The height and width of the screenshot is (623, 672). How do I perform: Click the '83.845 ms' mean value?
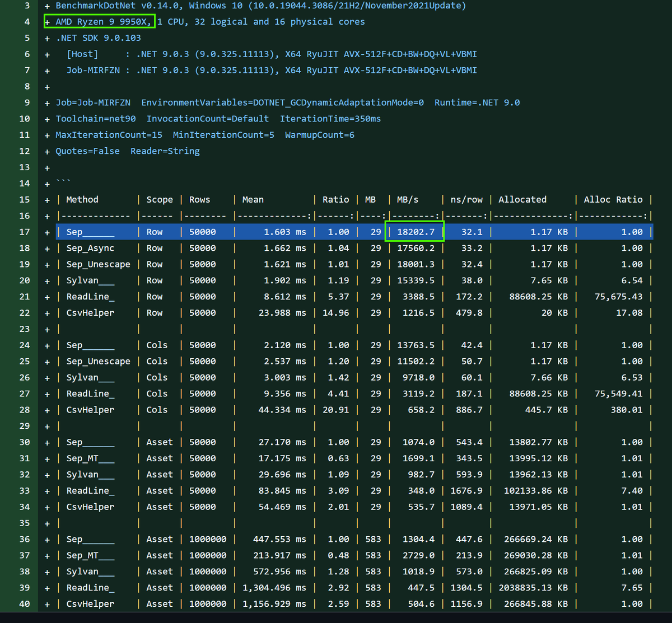[282, 491]
